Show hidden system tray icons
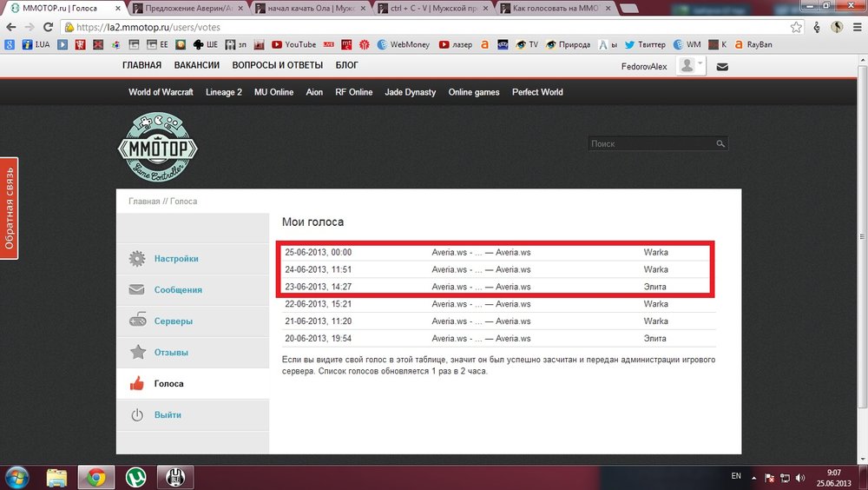Screen dimensions: 868x490 pyautogui.click(x=753, y=477)
